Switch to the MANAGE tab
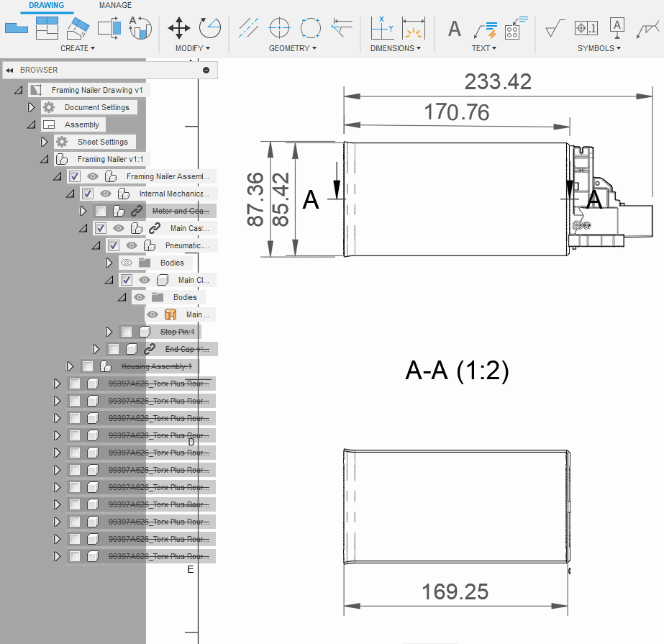The height and width of the screenshot is (644, 664). coord(115,5)
